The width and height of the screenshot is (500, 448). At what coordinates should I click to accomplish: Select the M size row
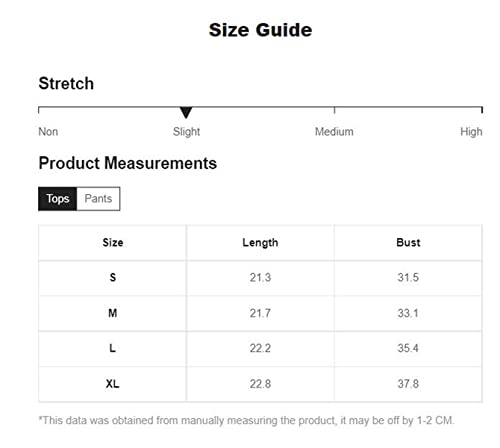click(x=260, y=313)
